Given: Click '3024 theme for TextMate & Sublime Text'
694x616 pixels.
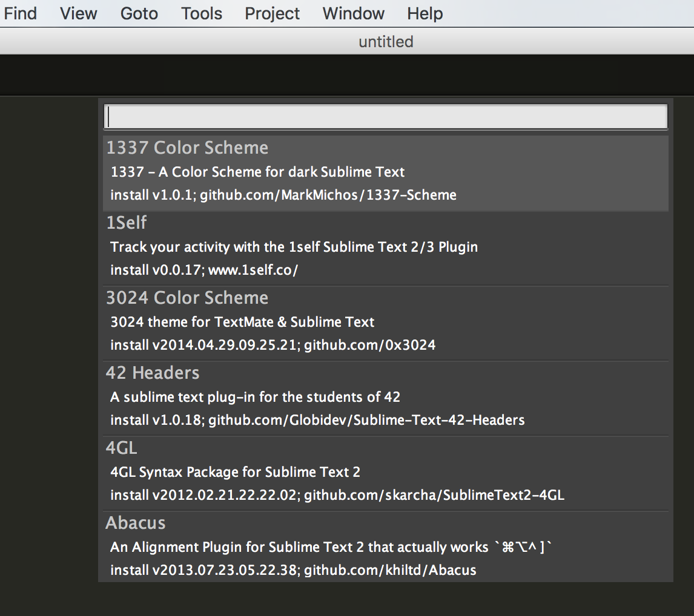Looking at the screenshot, I should pos(242,322).
